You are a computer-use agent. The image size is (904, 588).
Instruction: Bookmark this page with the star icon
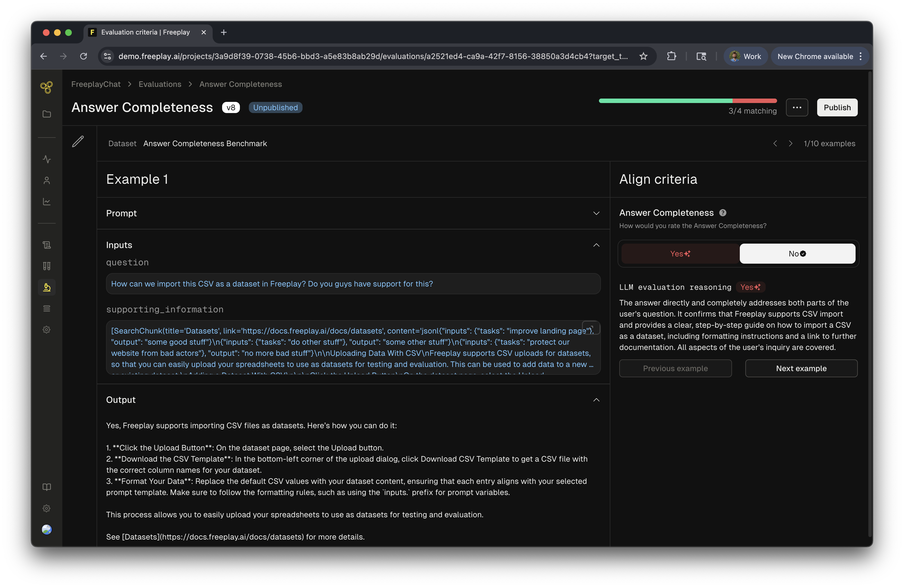(643, 56)
